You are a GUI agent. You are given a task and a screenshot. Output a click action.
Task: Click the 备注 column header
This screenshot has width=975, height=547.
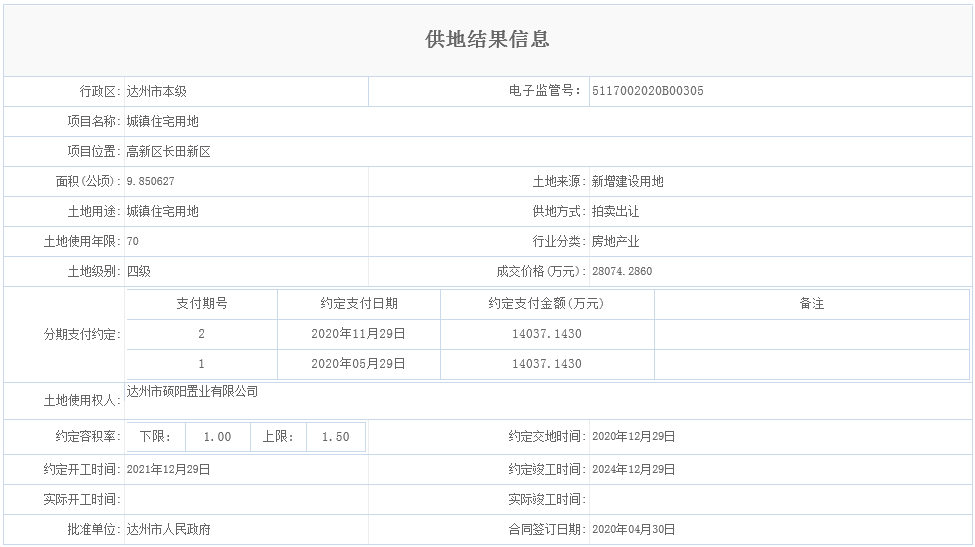(811, 303)
